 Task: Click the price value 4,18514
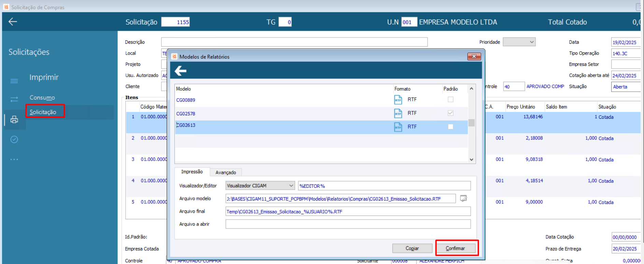pyautogui.click(x=534, y=181)
